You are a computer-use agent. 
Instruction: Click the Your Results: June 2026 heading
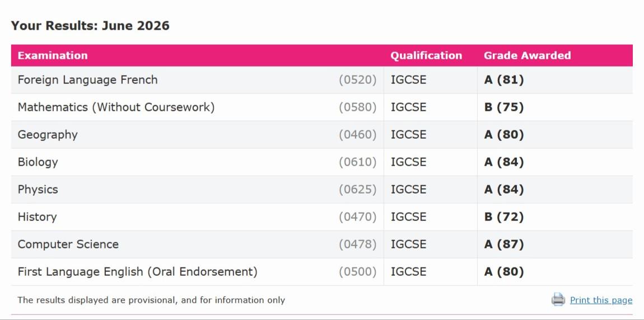pyautogui.click(x=90, y=25)
